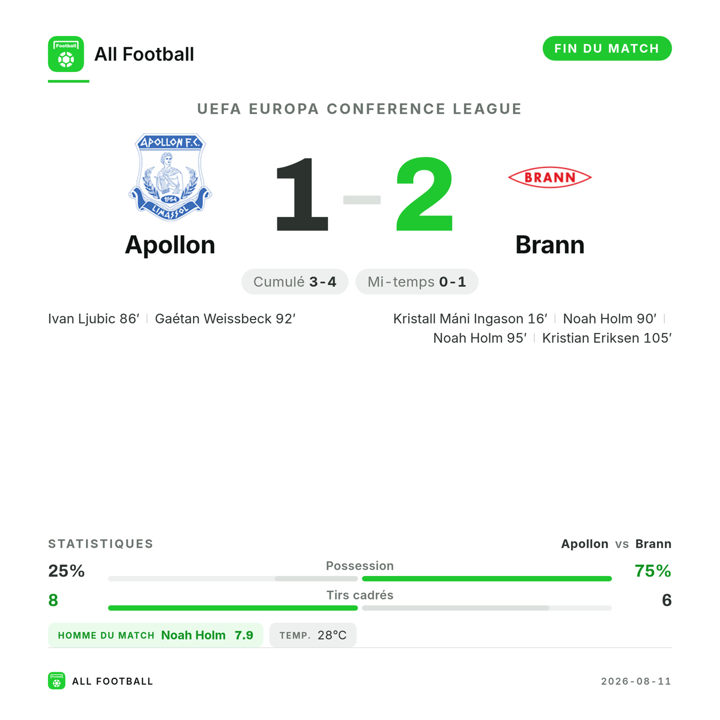Click the small All Football footer icon
This screenshot has height=720, width=720.
coord(56,681)
